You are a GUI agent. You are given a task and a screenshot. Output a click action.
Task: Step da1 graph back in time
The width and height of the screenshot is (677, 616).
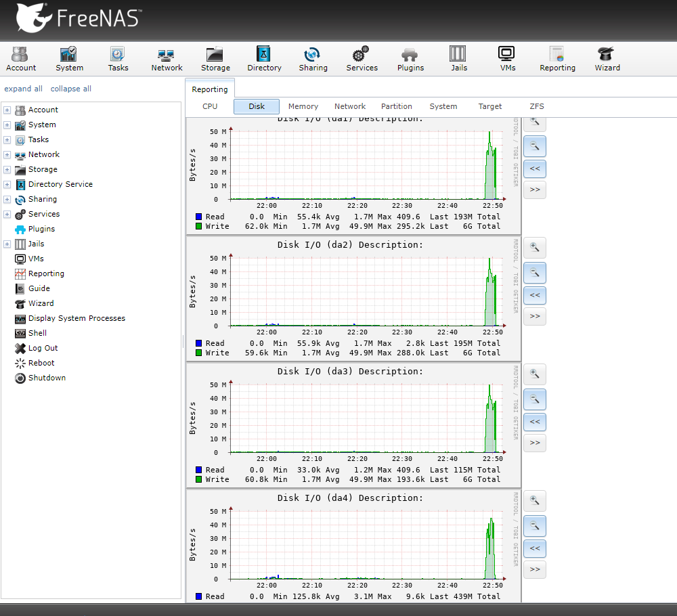tap(535, 169)
